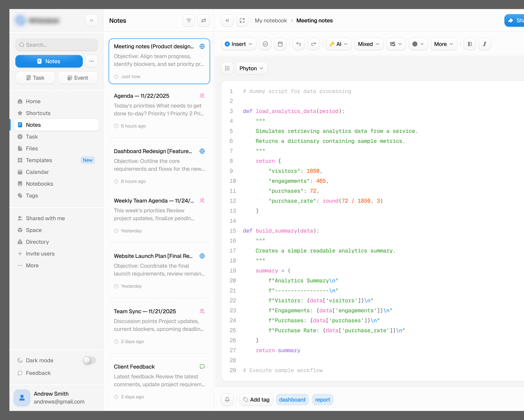Open the text color dropdown swatch
The image size is (524, 420).
tap(418, 44)
